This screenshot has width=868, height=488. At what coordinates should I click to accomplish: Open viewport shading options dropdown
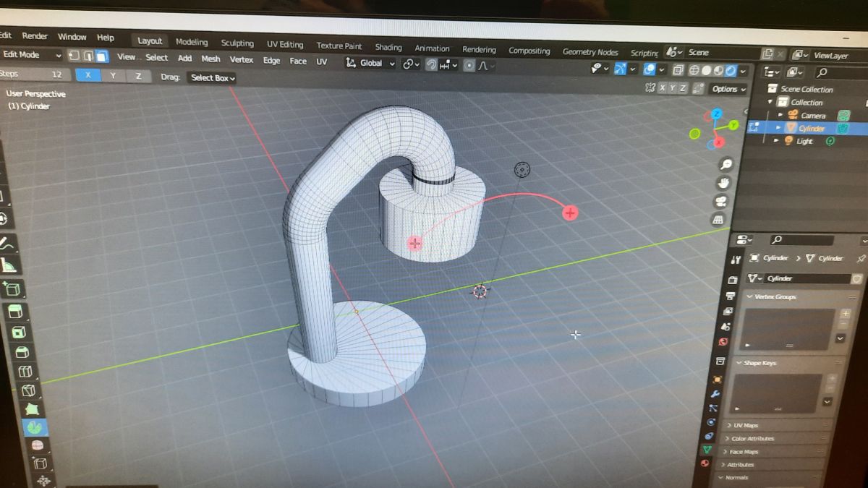point(744,72)
